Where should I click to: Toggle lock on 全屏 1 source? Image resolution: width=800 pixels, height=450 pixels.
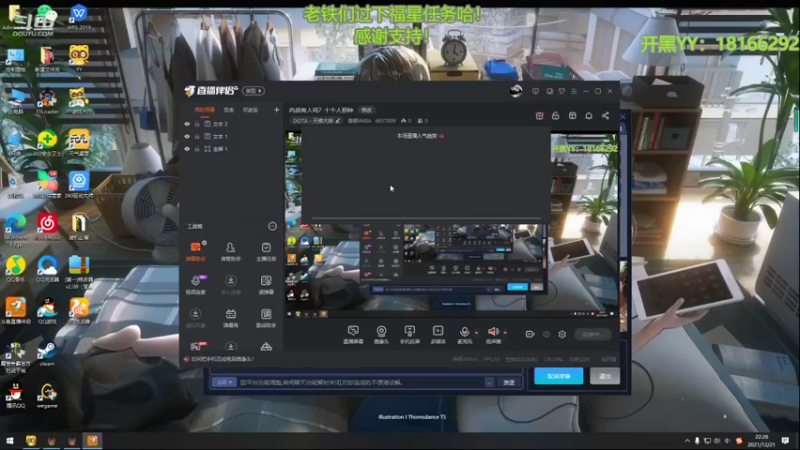(x=197, y=149)
